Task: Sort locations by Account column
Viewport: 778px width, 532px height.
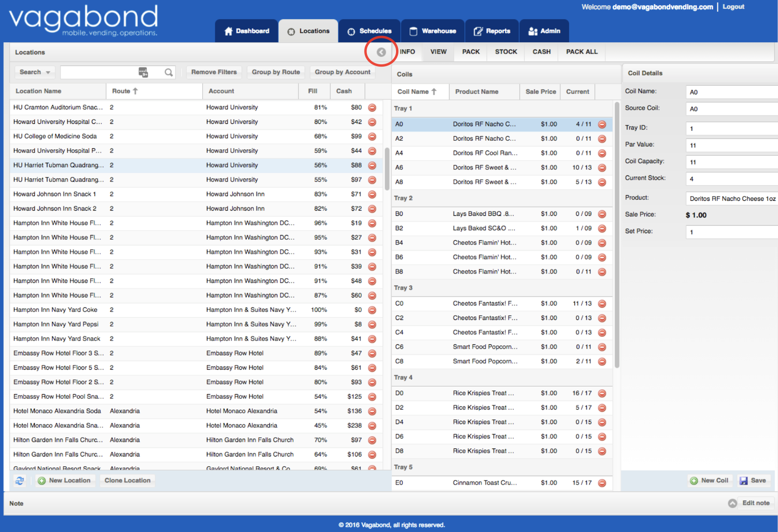Action: [250, 91]
